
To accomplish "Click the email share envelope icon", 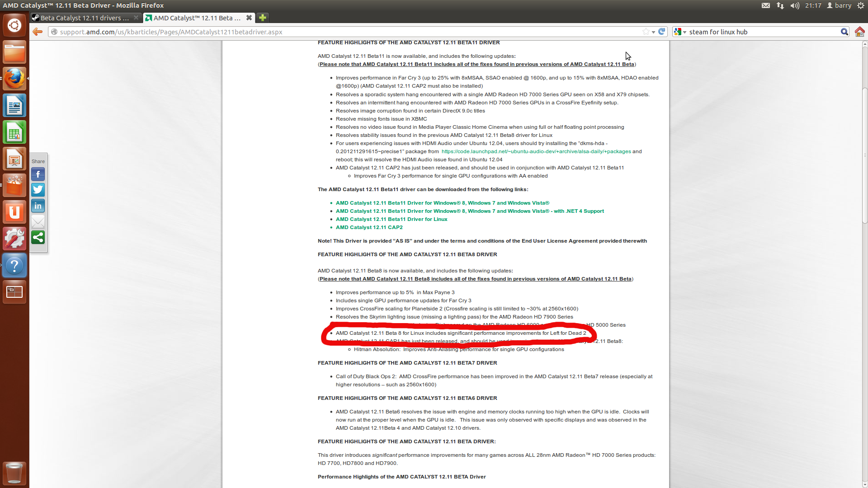I will coord(38,221).
